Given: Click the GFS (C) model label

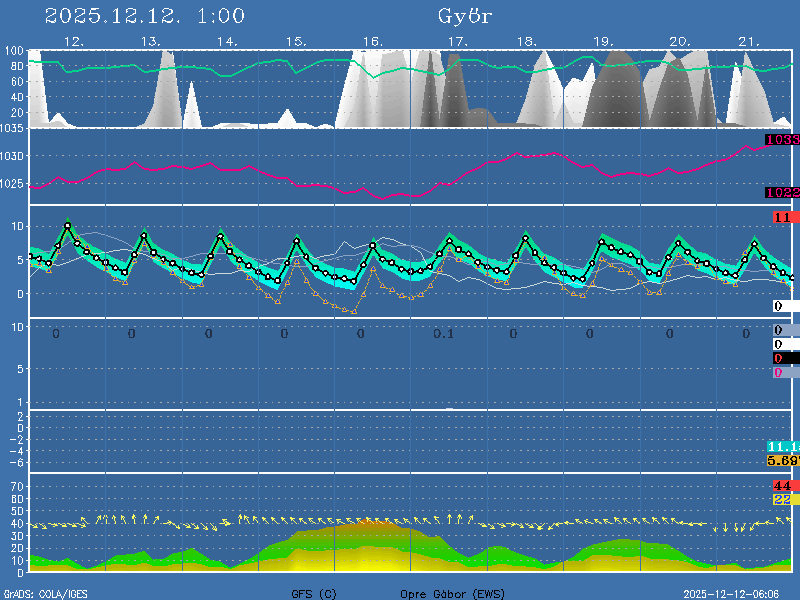Looking at the screenshot, I should [314, 594].
